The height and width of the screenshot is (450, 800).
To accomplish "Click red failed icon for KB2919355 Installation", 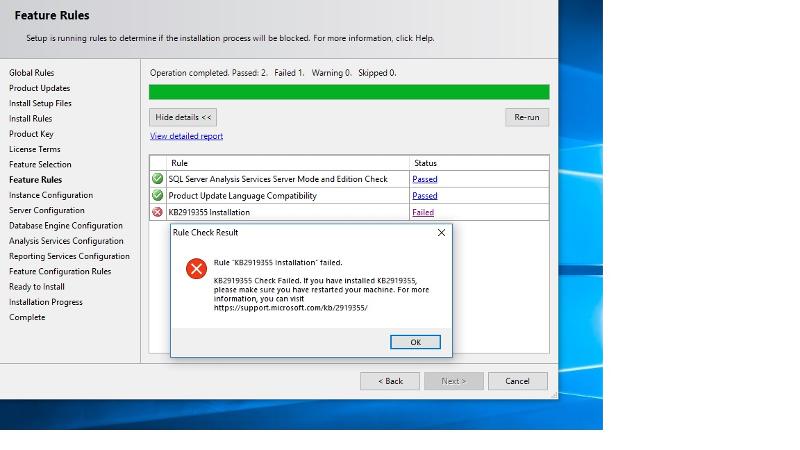I will tap(158, 212).
